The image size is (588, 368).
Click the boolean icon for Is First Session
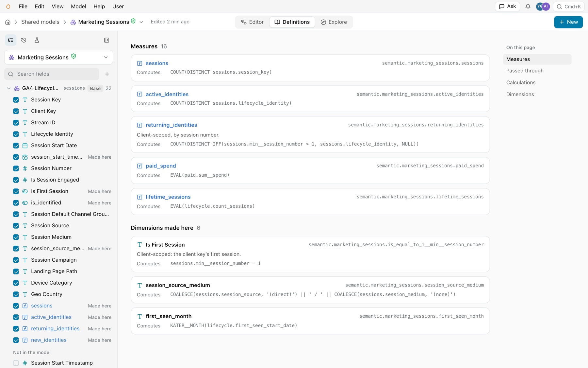click(25, 191)
